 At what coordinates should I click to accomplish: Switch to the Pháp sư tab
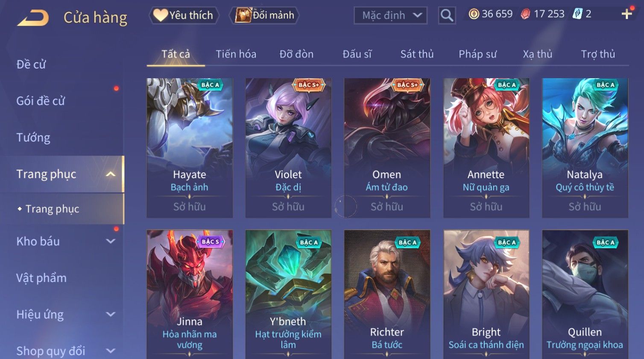477,54
